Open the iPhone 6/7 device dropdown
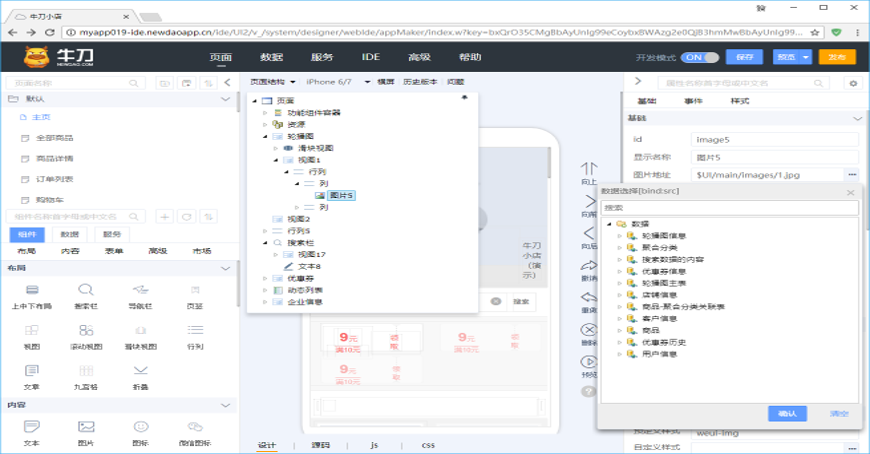870x454 pixels. [x=367, y=81]
